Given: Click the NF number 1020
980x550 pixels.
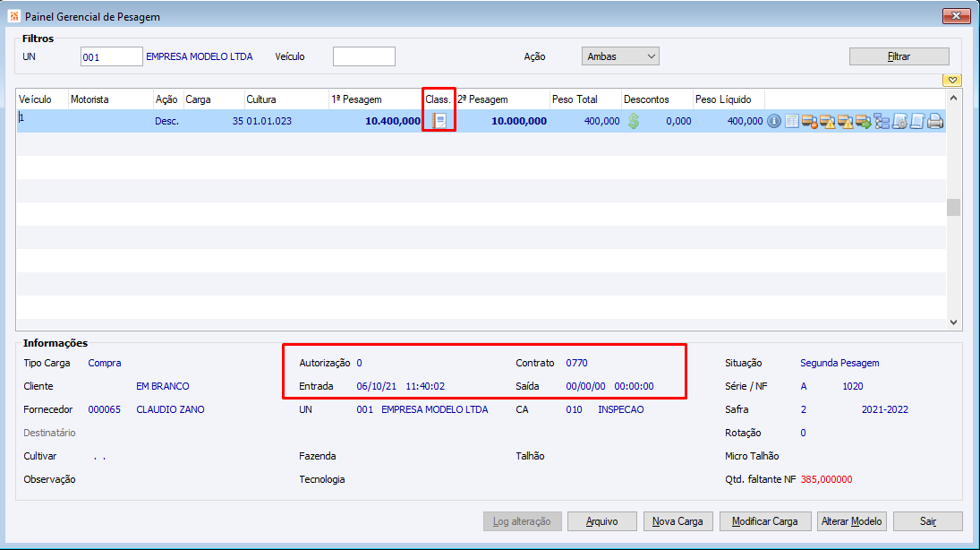Looking at the screenshot, I should [853, 386].
